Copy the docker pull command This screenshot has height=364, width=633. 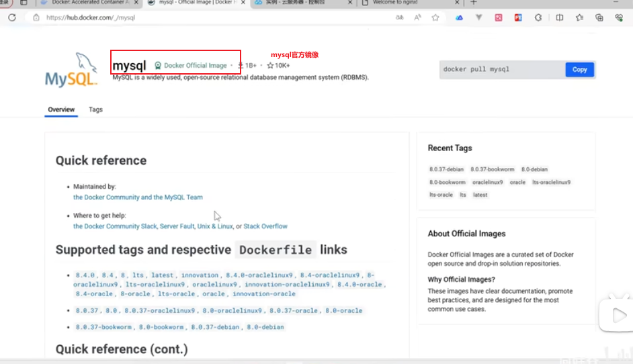579,69
